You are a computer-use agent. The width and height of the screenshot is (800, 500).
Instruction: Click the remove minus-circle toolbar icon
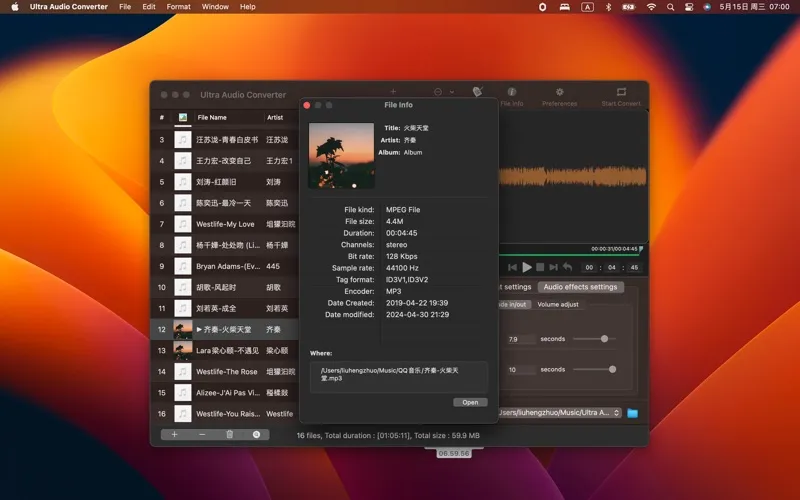click(x=438, y=92)
